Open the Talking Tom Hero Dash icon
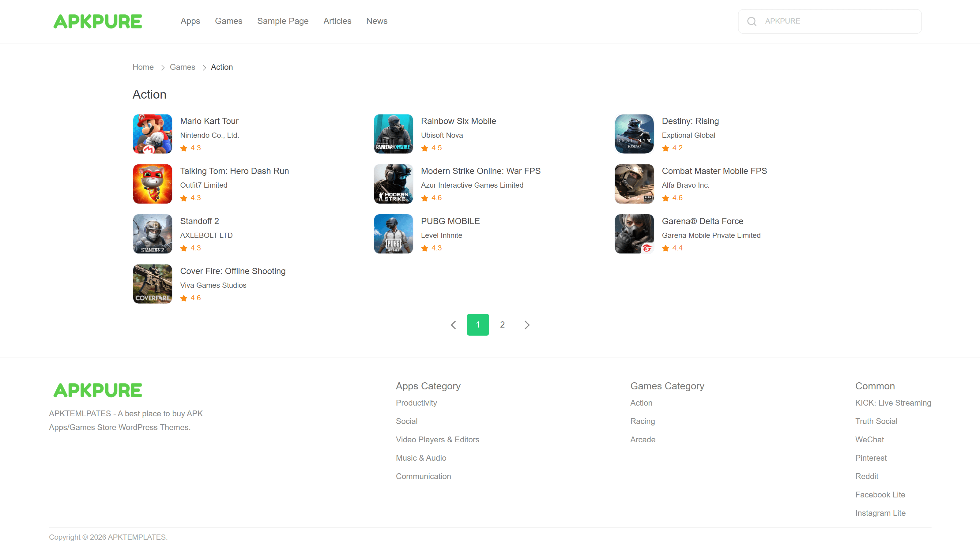The height and width of the screenshot is (551, 980). coord(152,184)
